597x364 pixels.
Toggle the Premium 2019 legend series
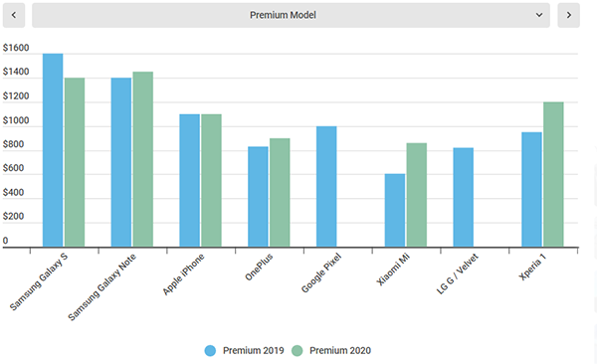(244, 351)
